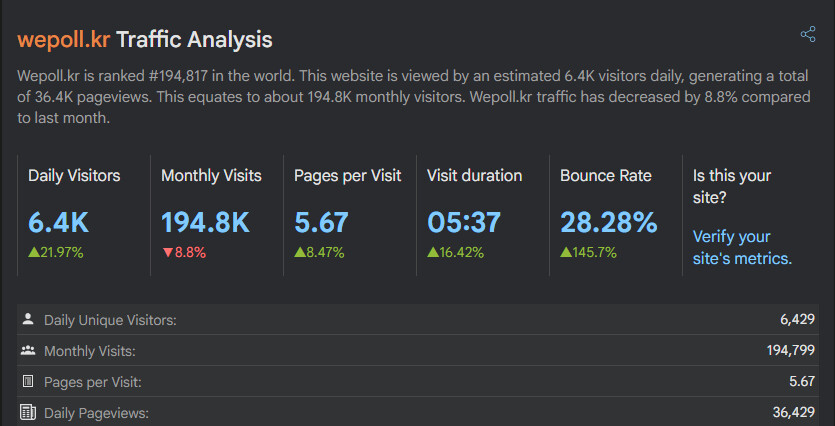
Task: Click the 145.7% increase indicator
Action: tap(588, 252)
